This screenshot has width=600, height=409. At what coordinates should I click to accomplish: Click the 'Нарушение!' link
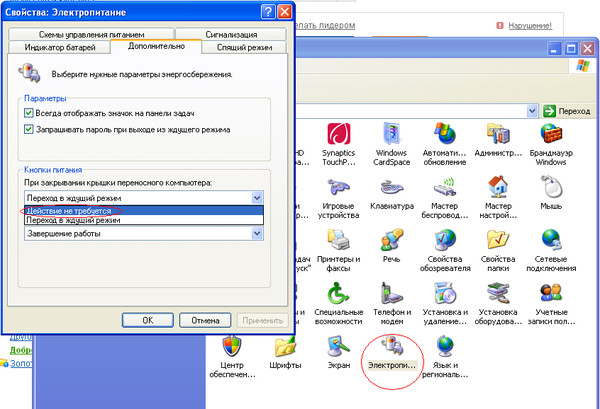click(x=530, y=26)
